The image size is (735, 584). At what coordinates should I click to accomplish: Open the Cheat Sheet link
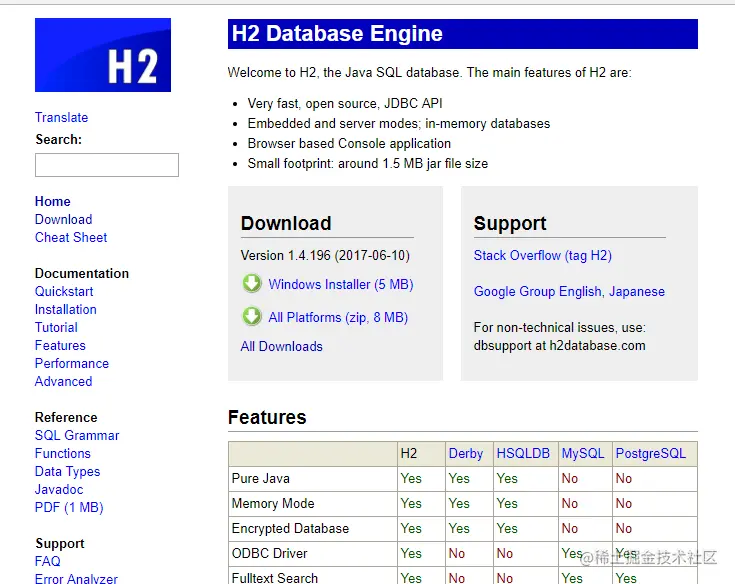click(71, 237)
